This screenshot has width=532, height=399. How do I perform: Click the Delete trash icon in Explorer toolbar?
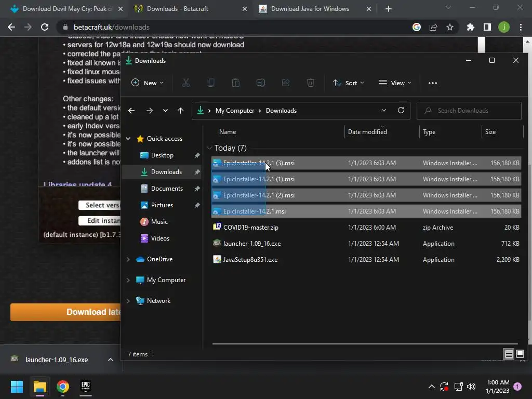tap(311, 83)
